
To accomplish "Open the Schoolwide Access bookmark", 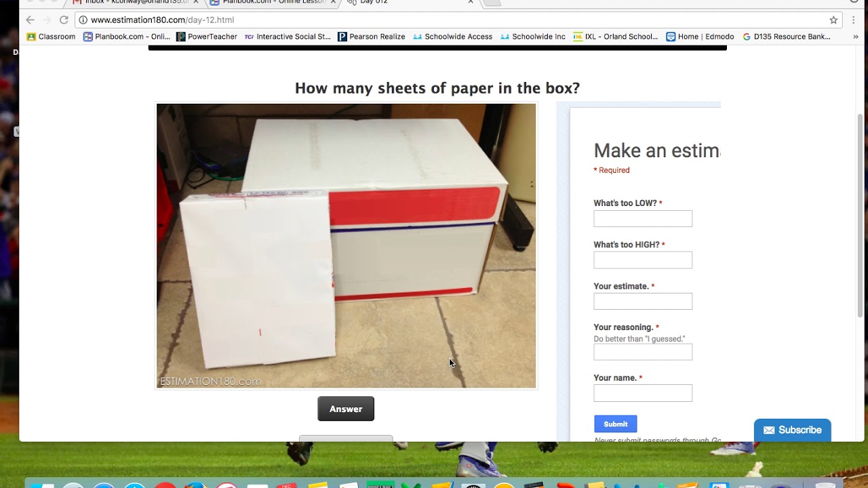I will pyautogui.click(x=453, y=37).
